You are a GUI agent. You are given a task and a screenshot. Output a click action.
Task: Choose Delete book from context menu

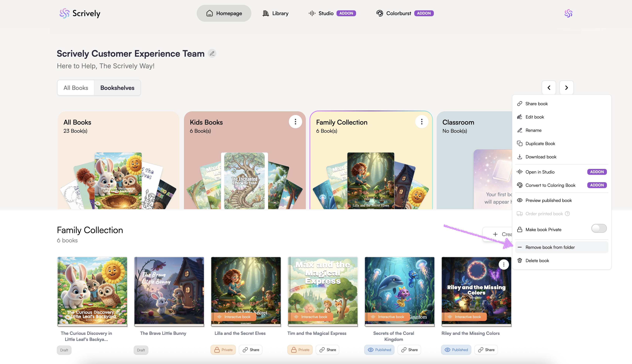click(537, 260)
